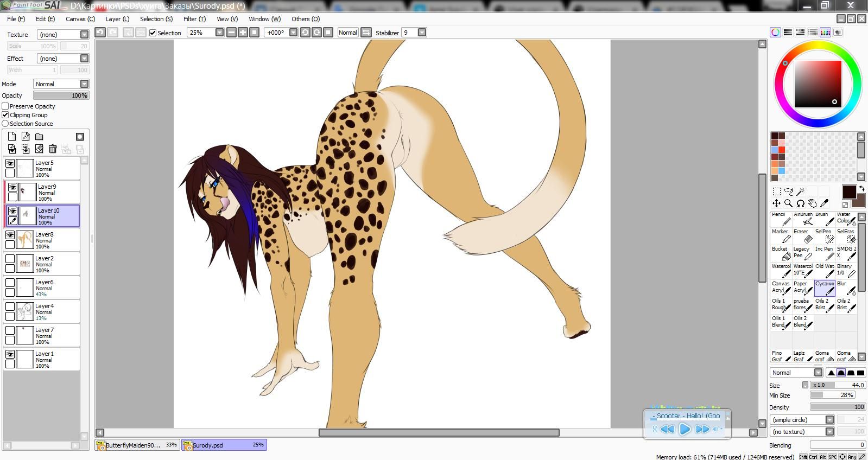Pick the Eyedropper color picker tool
868x460 pixels.
[824, 203]
